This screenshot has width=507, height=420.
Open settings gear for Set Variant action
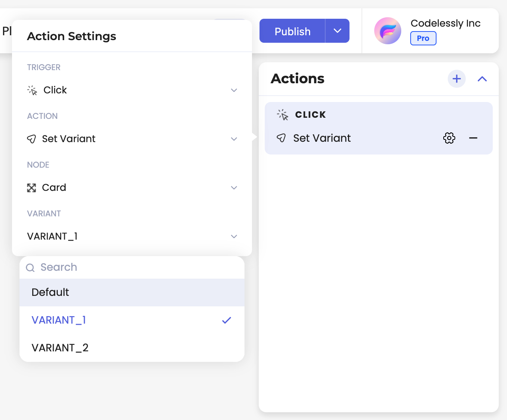pyautogui.click(x=449, y=138)
